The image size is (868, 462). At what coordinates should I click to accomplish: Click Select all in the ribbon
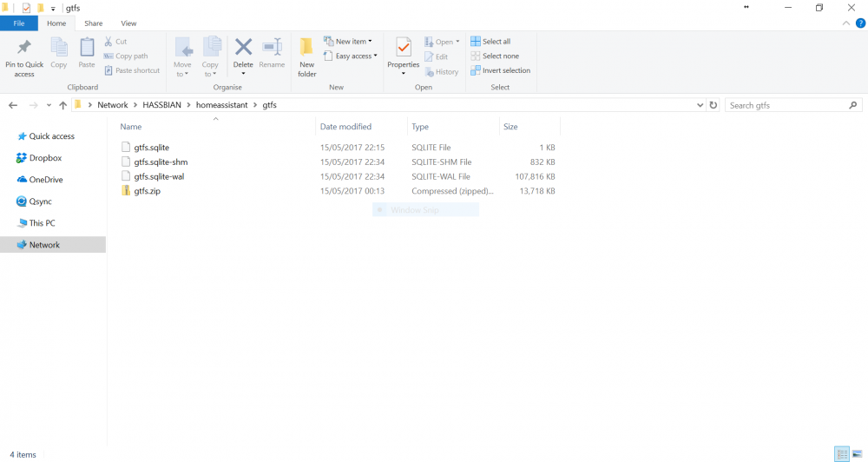point(490,42)
